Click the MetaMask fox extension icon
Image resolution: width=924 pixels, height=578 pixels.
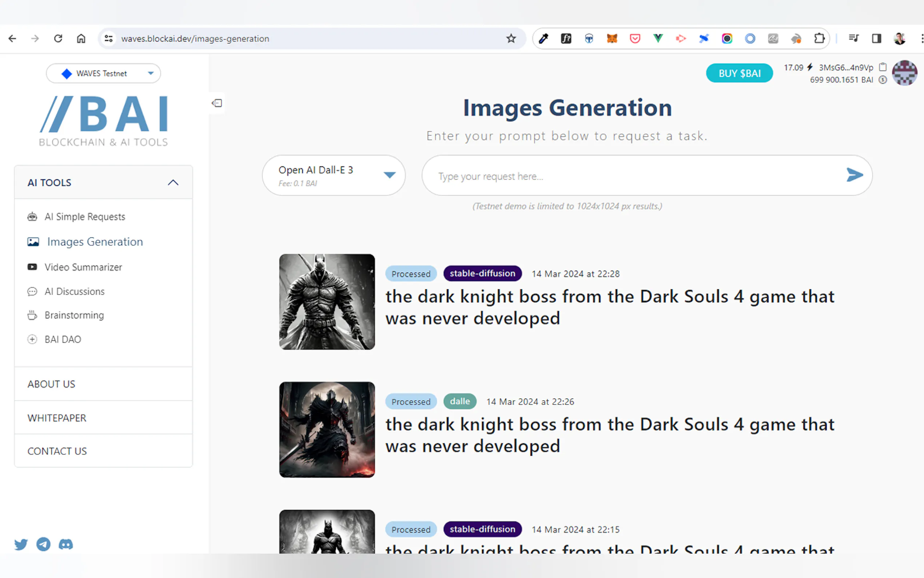pos(612,39)
